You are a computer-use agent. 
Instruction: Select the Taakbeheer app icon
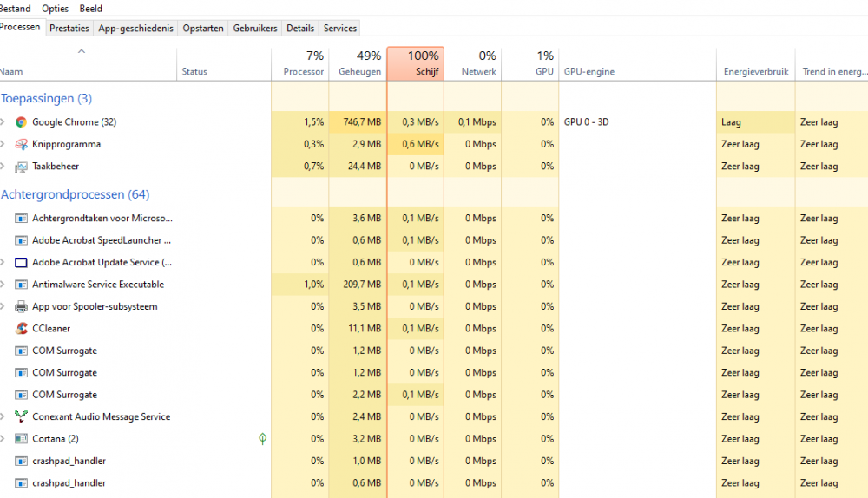(x=22, y=167)
